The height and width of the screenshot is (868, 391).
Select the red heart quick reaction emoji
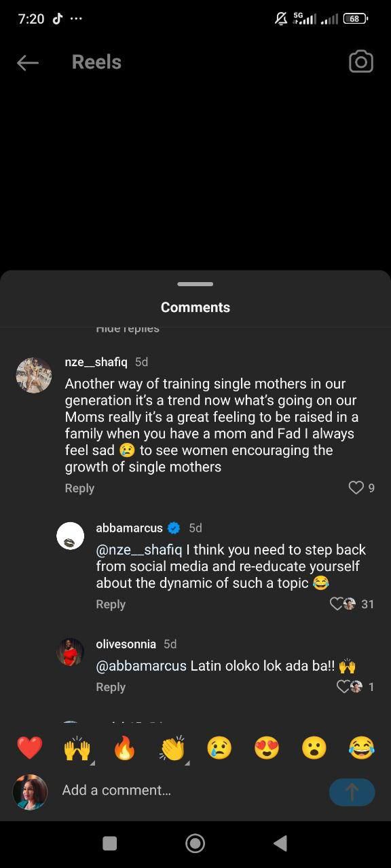[x=29, y=747]
